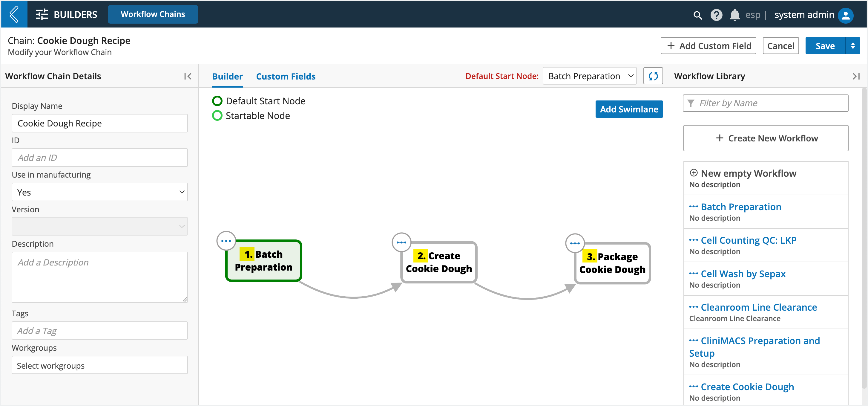
Task: Open the CliniMACS Preparation and Setup link
Action: tap(755, 347)
